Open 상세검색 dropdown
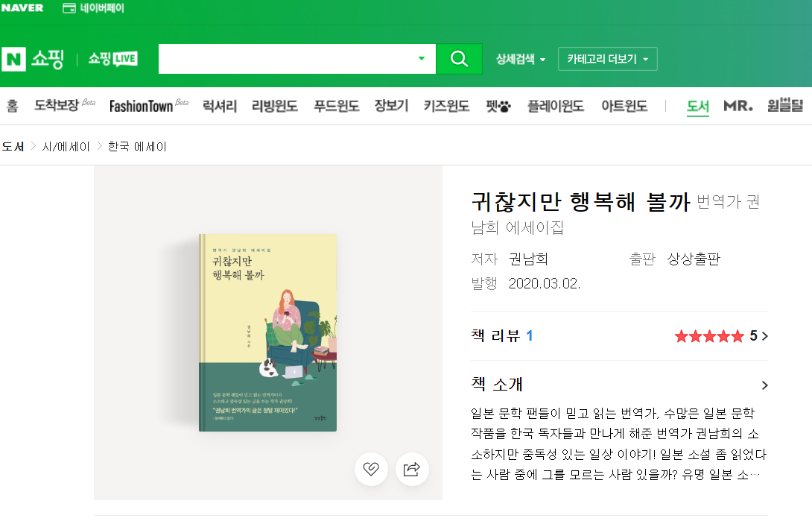Image resolution: width=812 pixels, height=524 pixels. click(x=521, y=59)
